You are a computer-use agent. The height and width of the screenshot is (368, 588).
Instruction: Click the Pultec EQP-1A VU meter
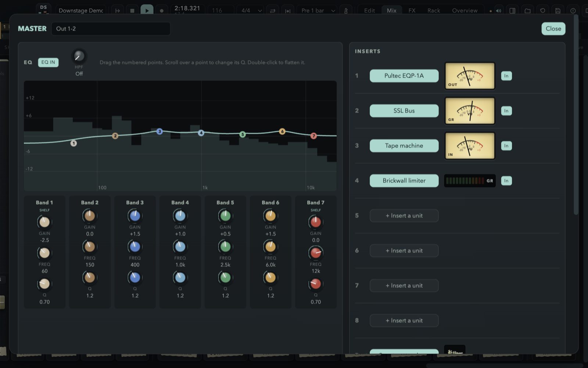click(470, 76)
